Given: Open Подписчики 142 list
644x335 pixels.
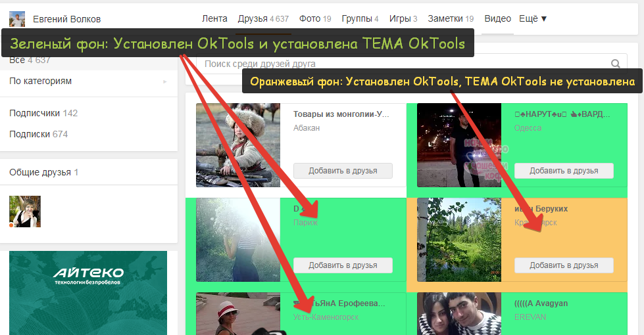Looking at the screenshot, I should pyautogui.click(x=43, y=113).
